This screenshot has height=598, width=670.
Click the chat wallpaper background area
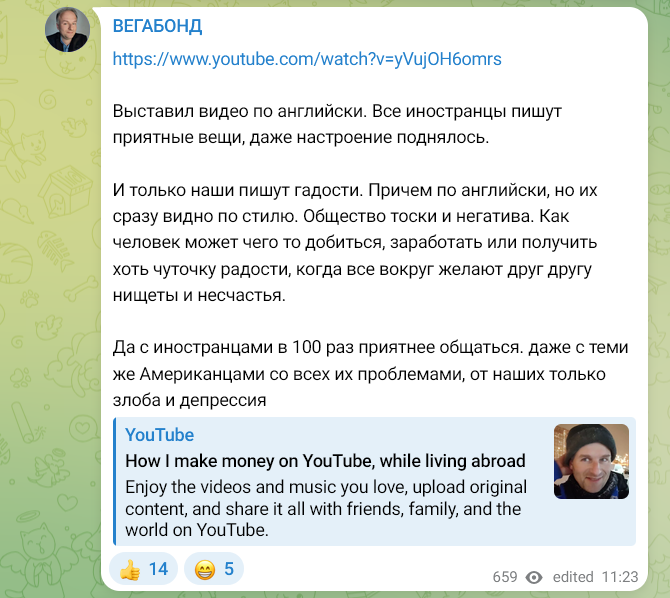click(47, 299)
